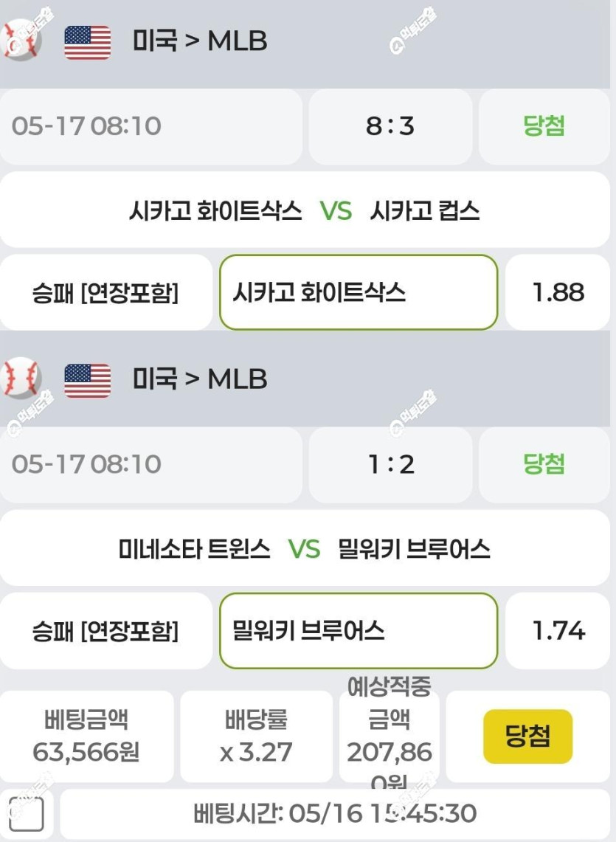The height and width of the screenshot is (842, 616).
Task: Click the US flag in the second MLB header
Action: point(88,380)
